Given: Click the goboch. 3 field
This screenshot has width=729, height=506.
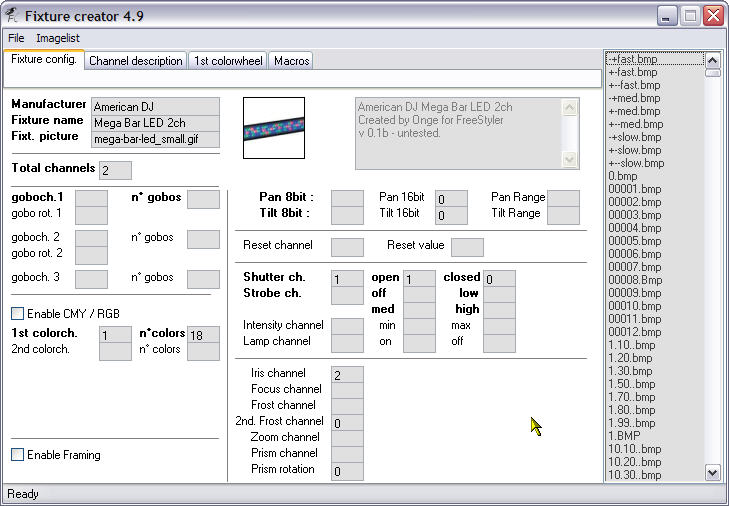Looking at the screenshot, I should click(92, 279).
